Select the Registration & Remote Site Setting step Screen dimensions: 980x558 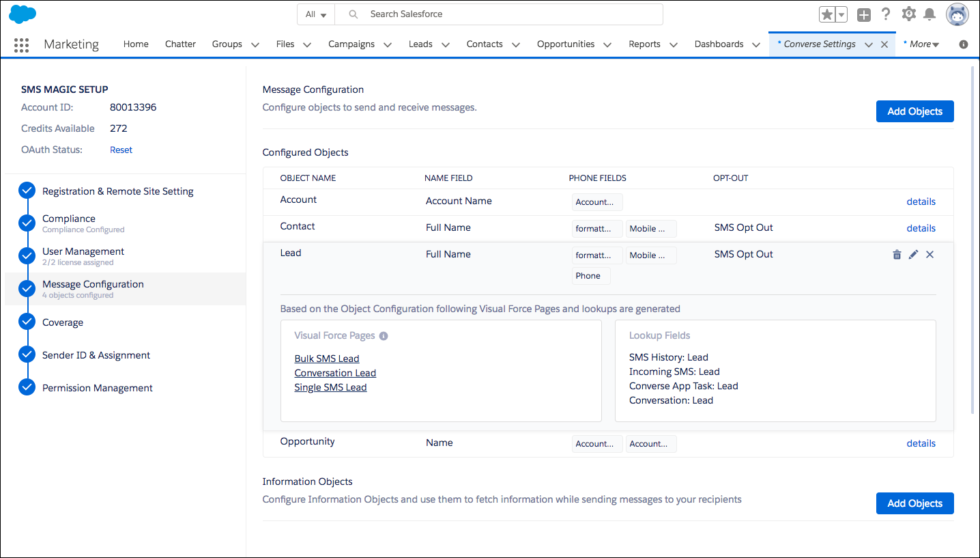pos(118,191)
